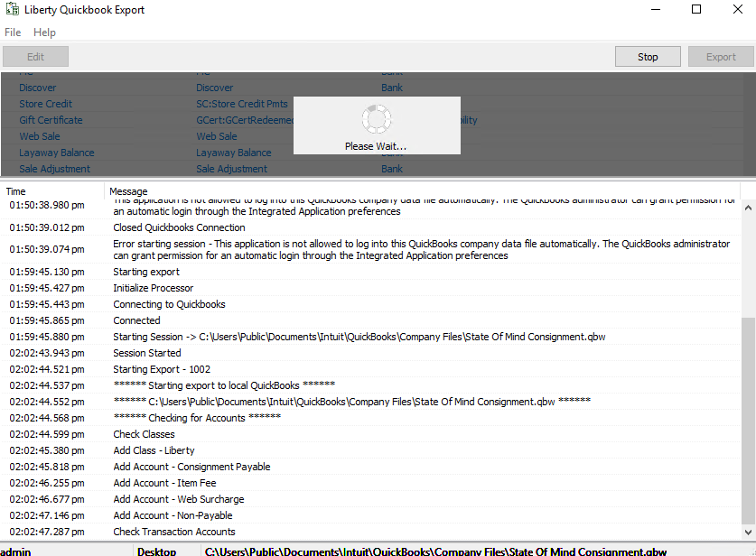Select the Gift Certificate row
Screen dimensions: 756x556
pos(51,120)
